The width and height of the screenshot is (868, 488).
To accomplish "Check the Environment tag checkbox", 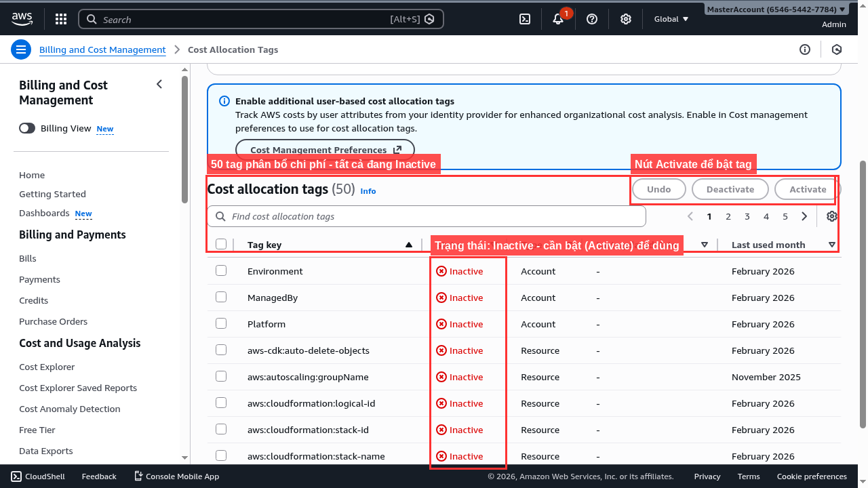I will point(221,271).
